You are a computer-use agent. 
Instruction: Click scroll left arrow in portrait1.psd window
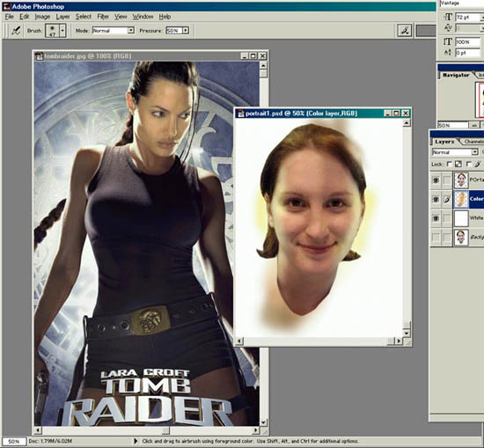pos(239,341)
